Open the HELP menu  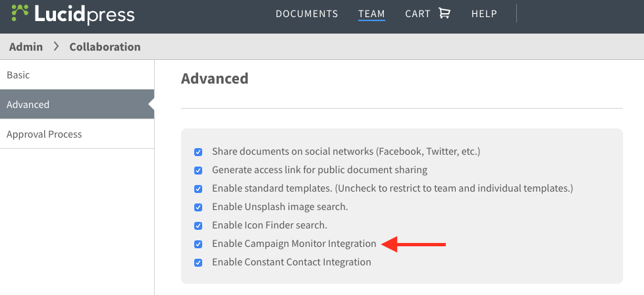coord(484,14)
